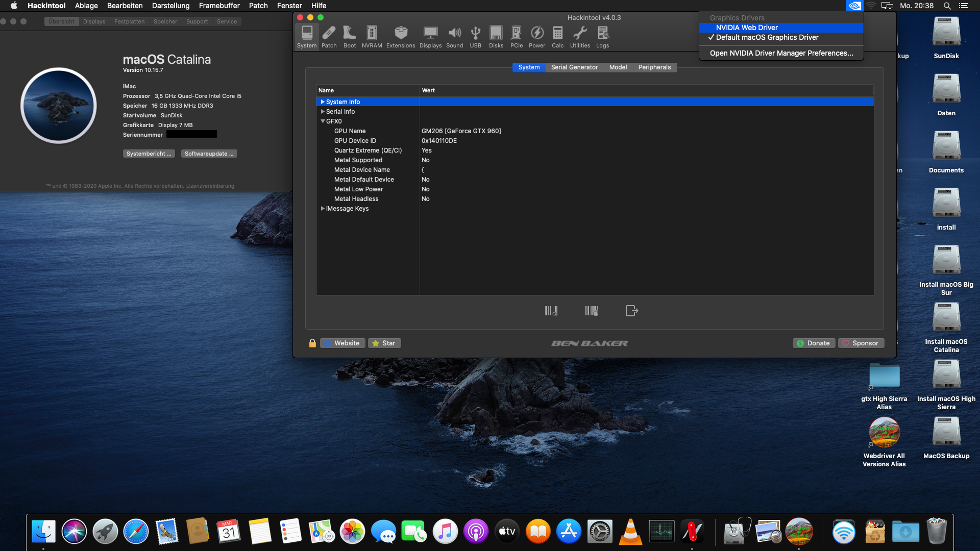Open the NVRAM toolbar section

(x=372, y=37)
